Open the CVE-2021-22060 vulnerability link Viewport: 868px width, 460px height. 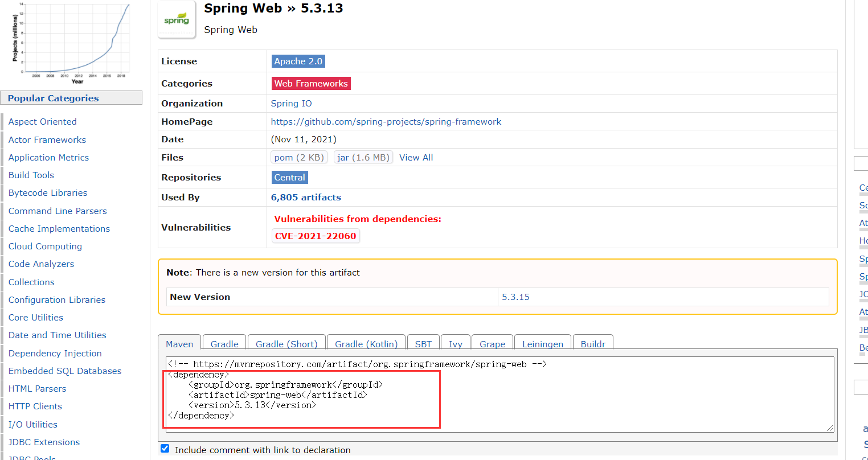point(316,236)
